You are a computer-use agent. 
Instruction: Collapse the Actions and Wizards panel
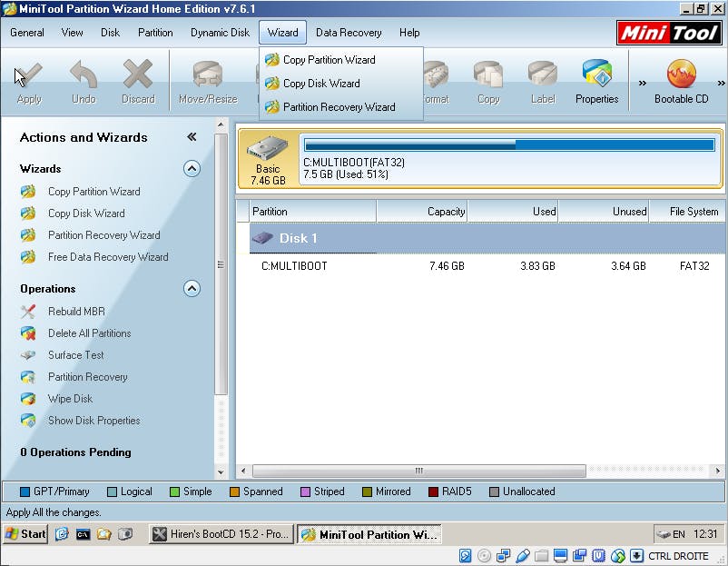[192, 137]
